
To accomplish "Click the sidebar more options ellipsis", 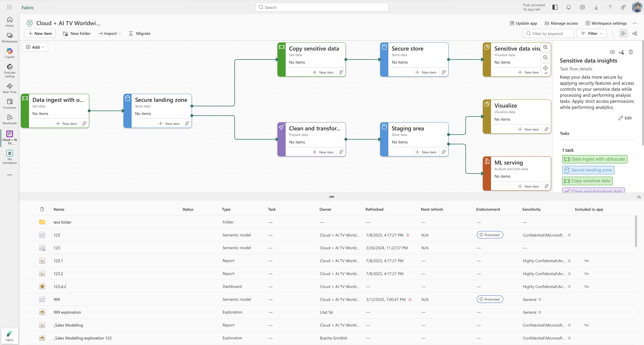I will [x=10, y=175].
